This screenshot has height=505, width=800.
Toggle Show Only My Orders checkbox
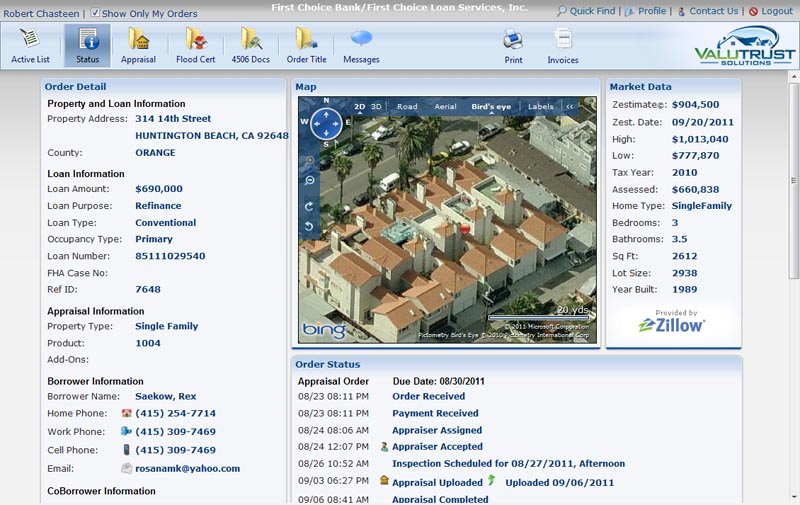[95, 13]
